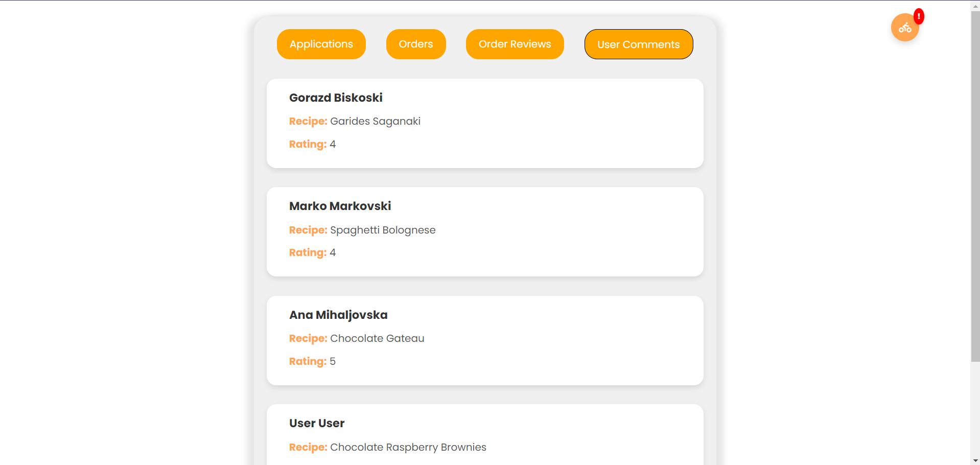The image size is (980, 465).
Task: Select the Chocolate Gateau recipe text
Action: point(377,338)
